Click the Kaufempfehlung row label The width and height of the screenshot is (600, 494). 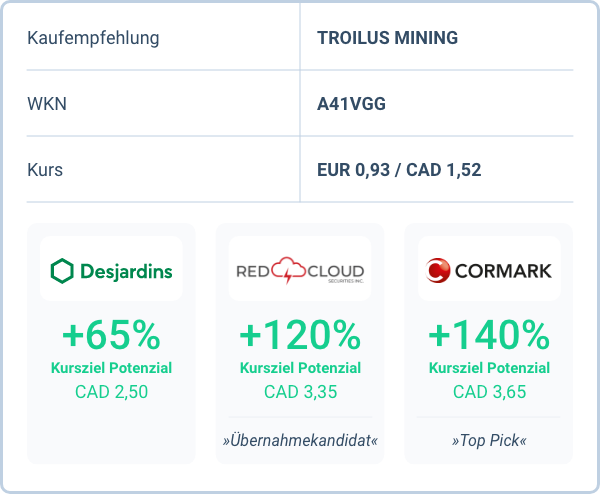[x=94, y=38]
